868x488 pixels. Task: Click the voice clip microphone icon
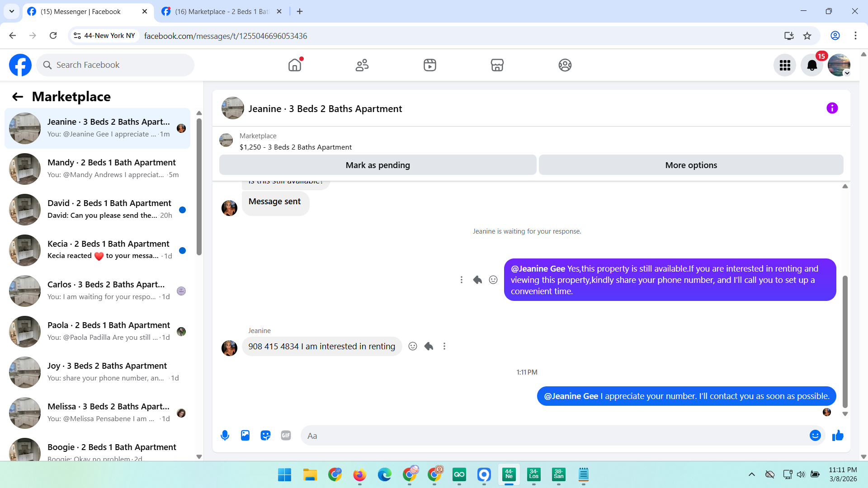point(225,436)
